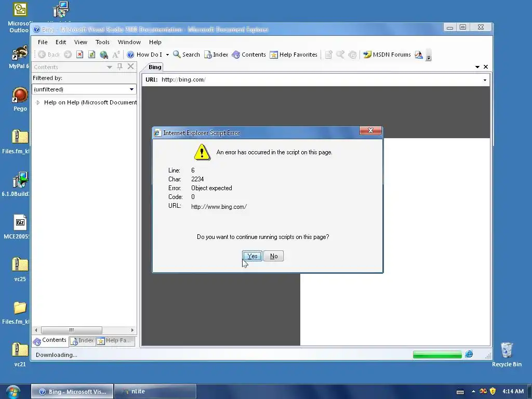Open the How Do I toolbar button
Screen dimensions: 532x399
pyautogui.click(x=144, y=55)
